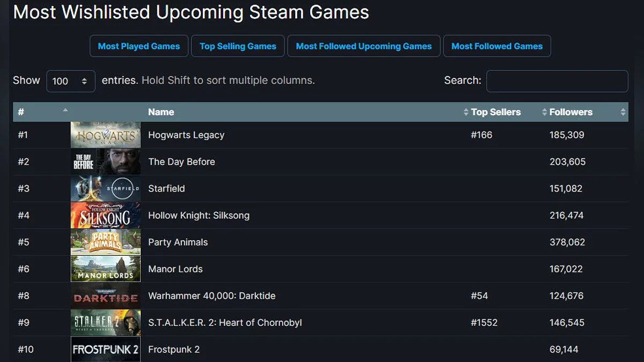Go to Most Followed Upcoming Games

(x=364, y=46)
